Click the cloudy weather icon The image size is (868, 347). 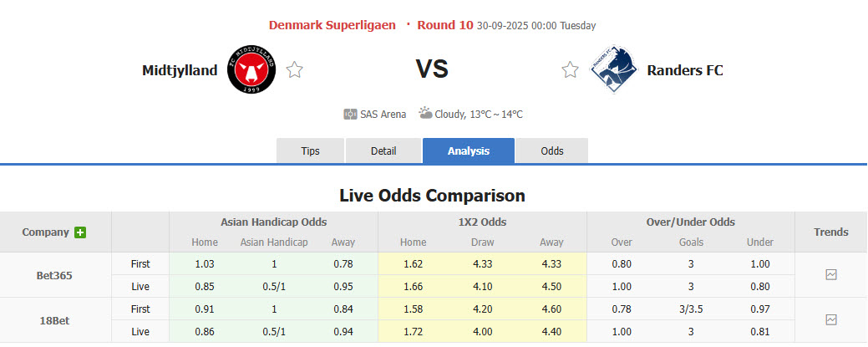425,113
